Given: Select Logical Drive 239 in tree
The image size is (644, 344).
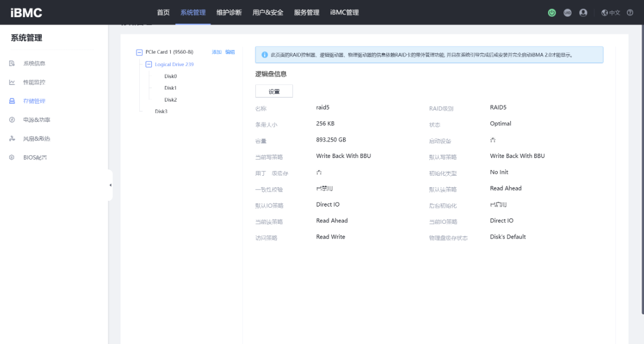Looking at the screenshot, I should (x=174, y=64).
